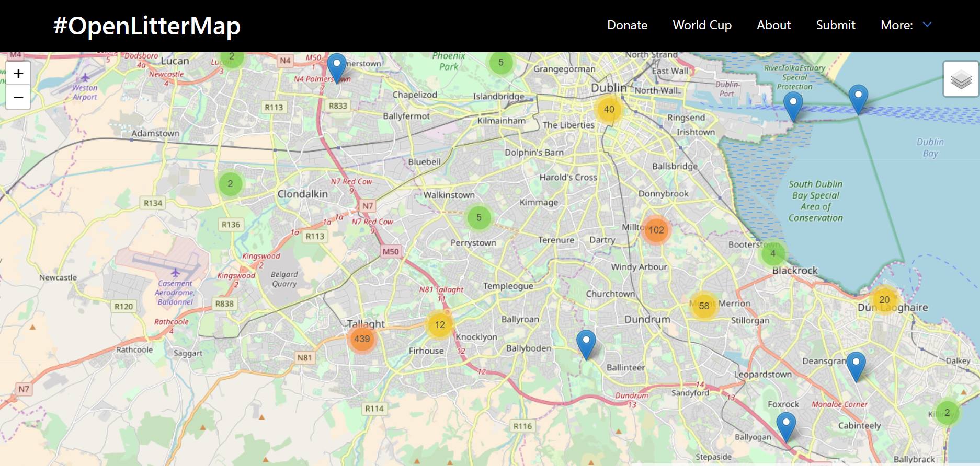Open the 20 cluster at Dún Laoghaire

tap(884, 300)
